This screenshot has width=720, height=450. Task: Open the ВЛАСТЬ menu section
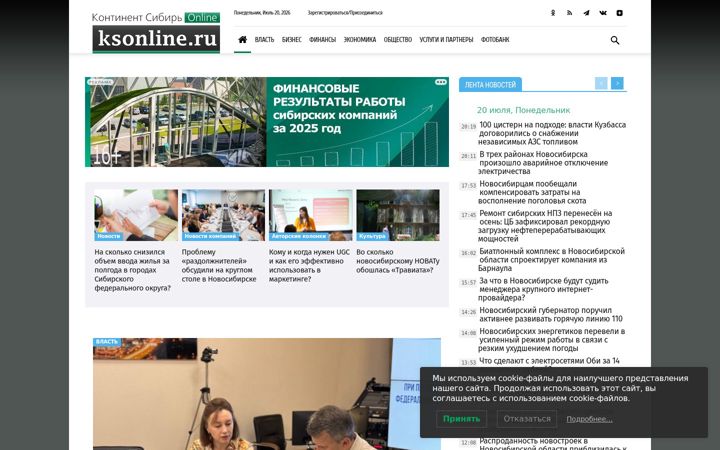(264, 39)
